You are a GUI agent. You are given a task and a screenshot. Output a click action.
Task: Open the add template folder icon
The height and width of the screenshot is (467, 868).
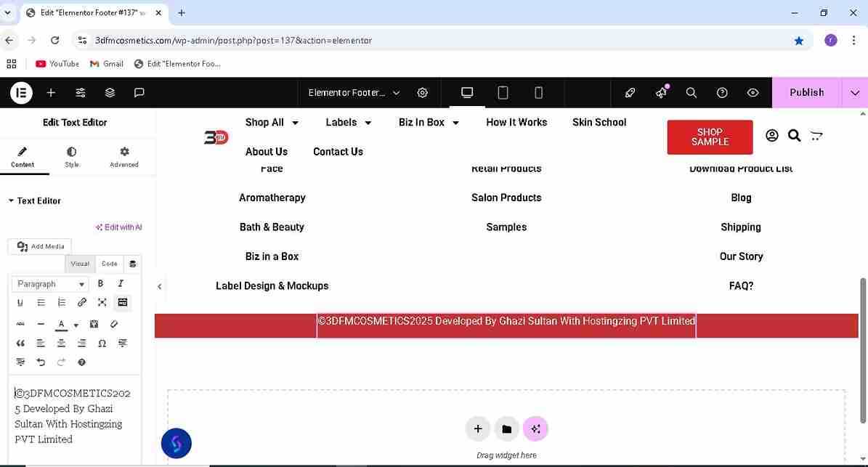[506, 429]
